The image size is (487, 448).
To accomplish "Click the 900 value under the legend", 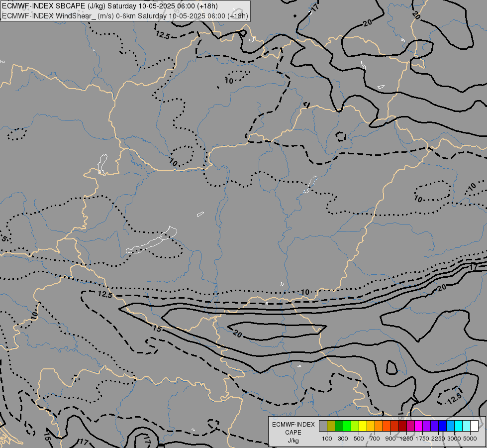I will (390, 439).
